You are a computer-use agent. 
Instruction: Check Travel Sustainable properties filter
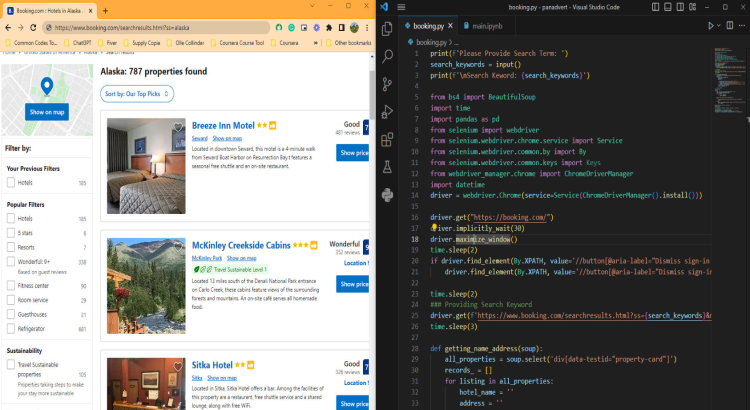[x=11, y=365]
